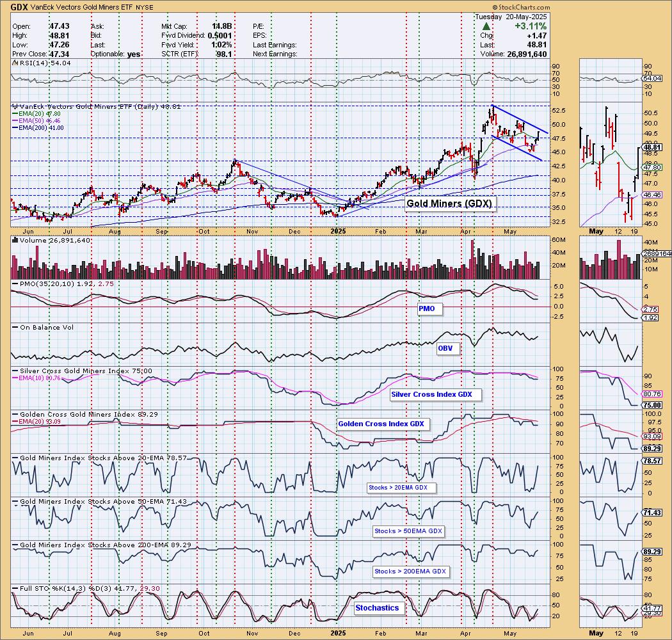The image size is (672, 640).
Task: Click the header Volume value 26,891,640
Action: [526, 54]
